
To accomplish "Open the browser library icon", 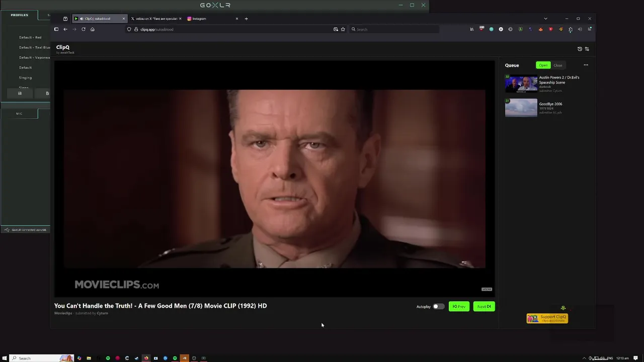I will [471, 29].
